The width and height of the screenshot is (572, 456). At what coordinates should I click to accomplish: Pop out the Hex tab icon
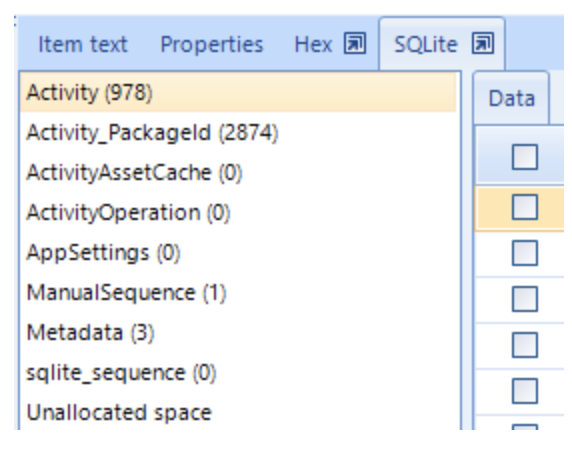(355, 43)
